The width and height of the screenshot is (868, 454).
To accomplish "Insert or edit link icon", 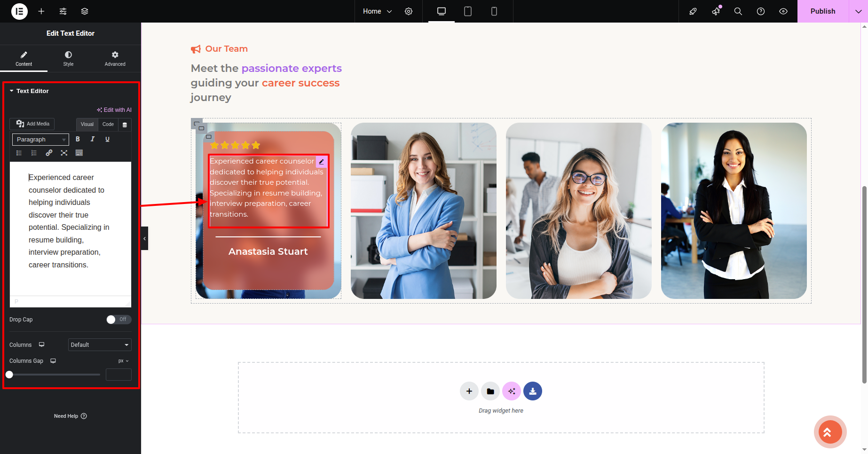I will point(49,153).
